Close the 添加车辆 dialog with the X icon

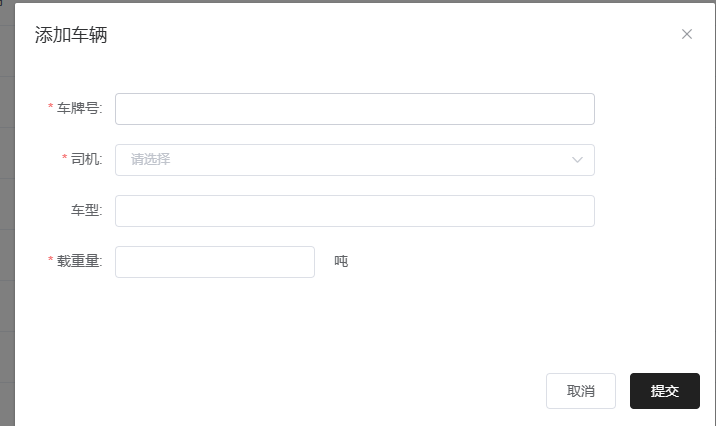[687, 34]
